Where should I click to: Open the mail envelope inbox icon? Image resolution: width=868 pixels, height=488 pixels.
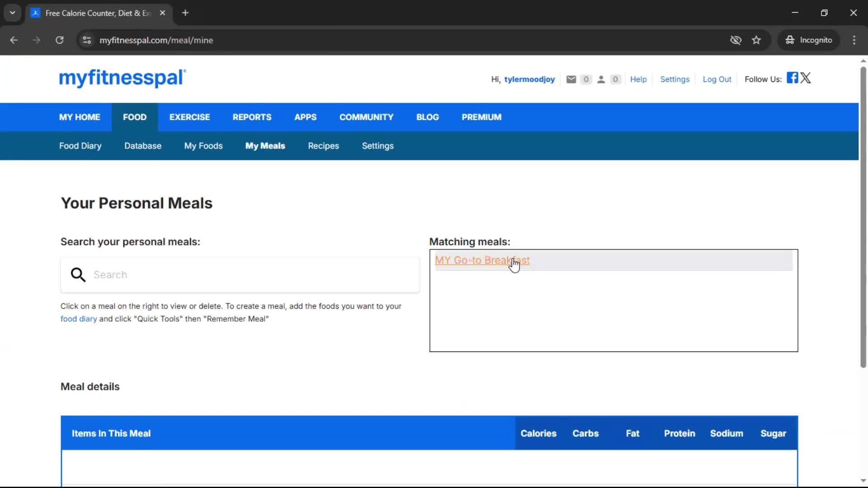[571, 80]
